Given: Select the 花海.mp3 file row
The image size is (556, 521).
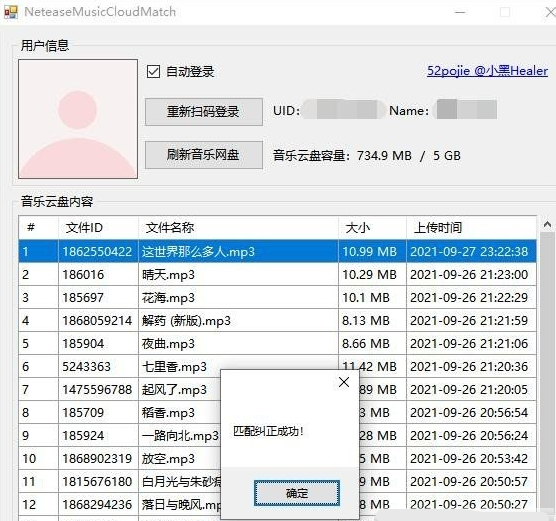Looking at the screenshot, I should pos(277,298).
